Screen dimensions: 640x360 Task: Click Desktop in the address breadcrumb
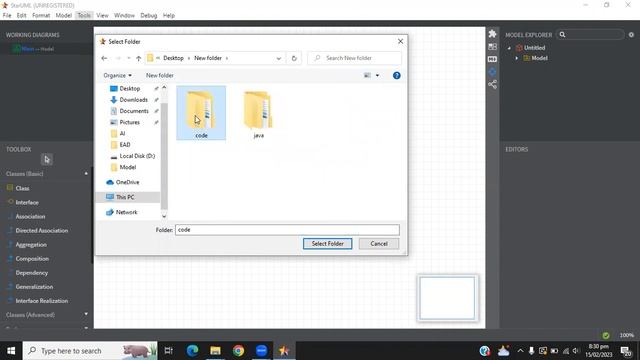[173, 58]
